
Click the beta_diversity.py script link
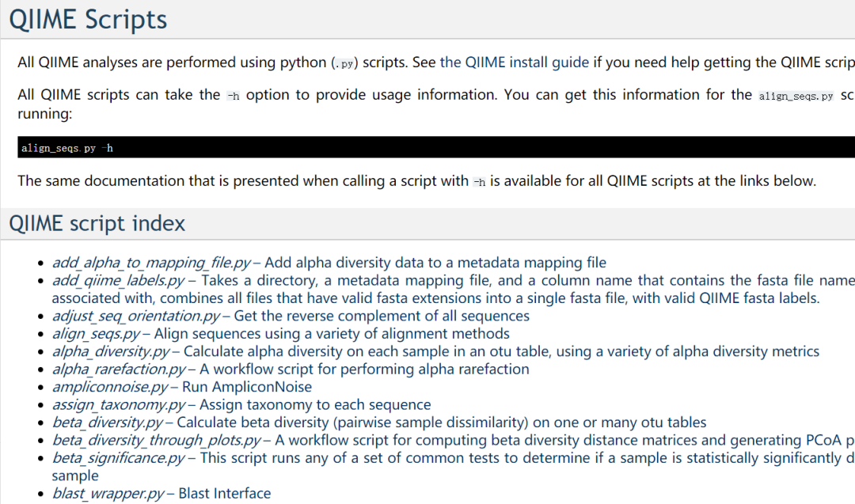pos(108,423)
